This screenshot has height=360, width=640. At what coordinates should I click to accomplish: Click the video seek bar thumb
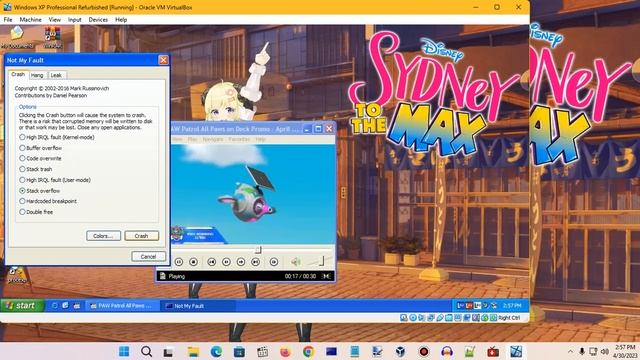(258, 249)
